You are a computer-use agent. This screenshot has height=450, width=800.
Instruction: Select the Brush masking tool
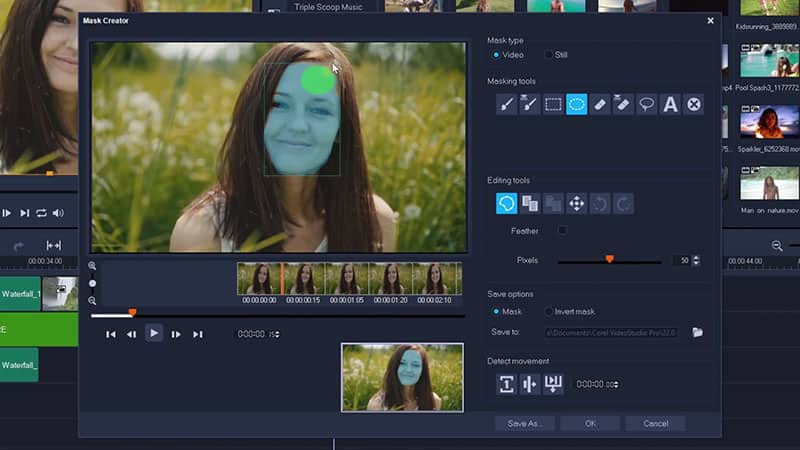click(507, 104)
